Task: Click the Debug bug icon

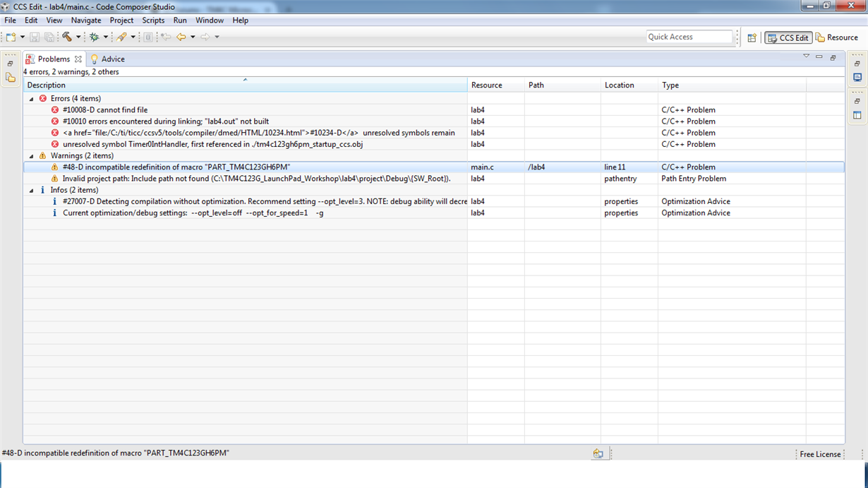Action: coord(94,37)
